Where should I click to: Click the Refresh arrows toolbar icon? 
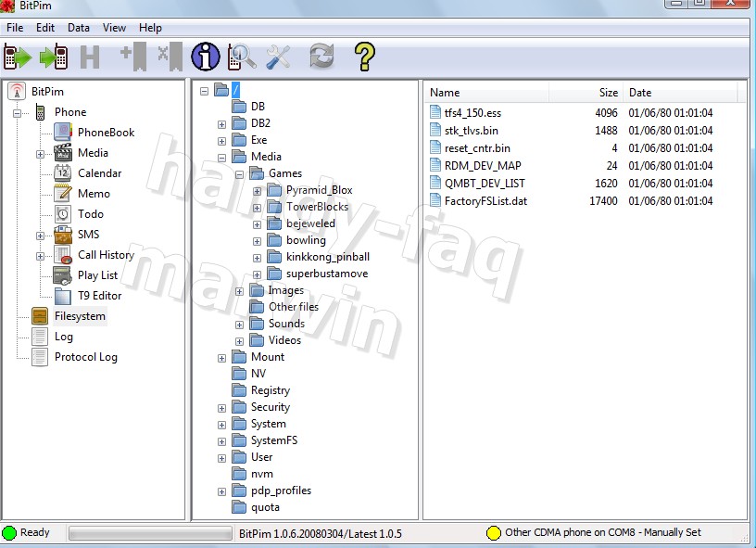pos(321,56)
